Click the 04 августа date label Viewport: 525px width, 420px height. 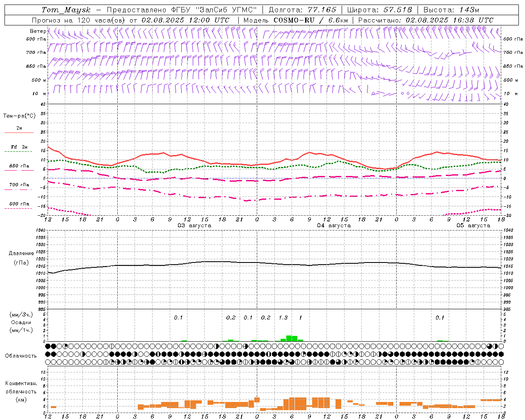(334, 226)
